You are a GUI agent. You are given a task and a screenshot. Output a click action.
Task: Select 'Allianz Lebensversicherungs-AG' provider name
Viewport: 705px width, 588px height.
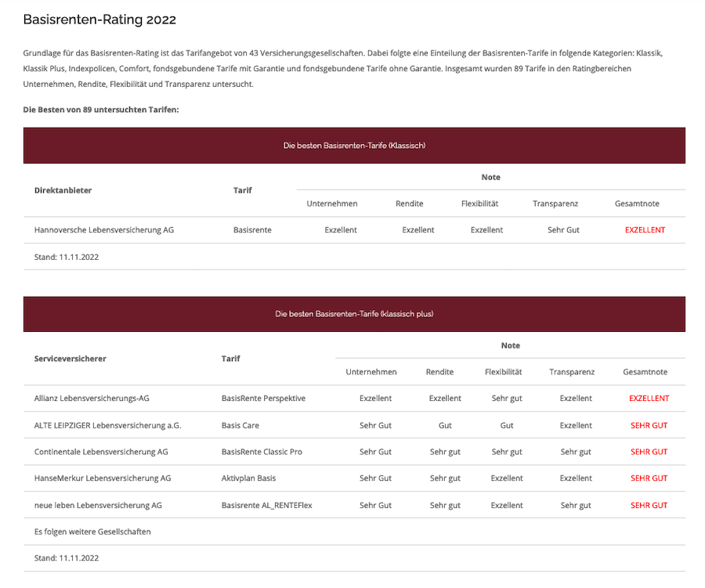click(x=92, y=399)
